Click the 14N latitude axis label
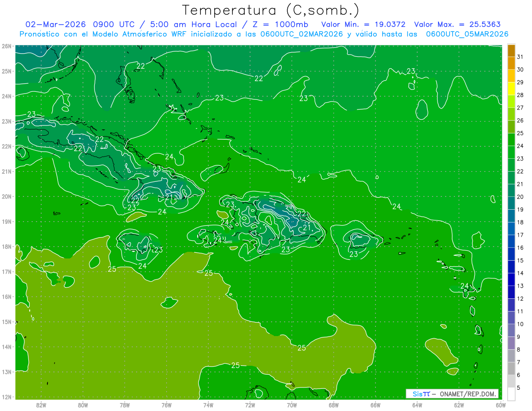 click(6, 347)
